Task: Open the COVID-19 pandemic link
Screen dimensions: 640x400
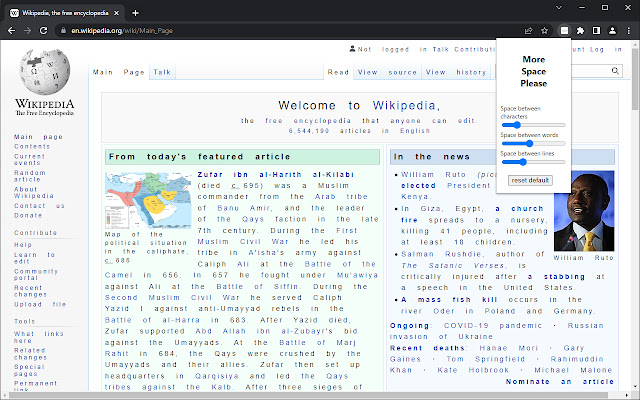Action: pos(493,326)
